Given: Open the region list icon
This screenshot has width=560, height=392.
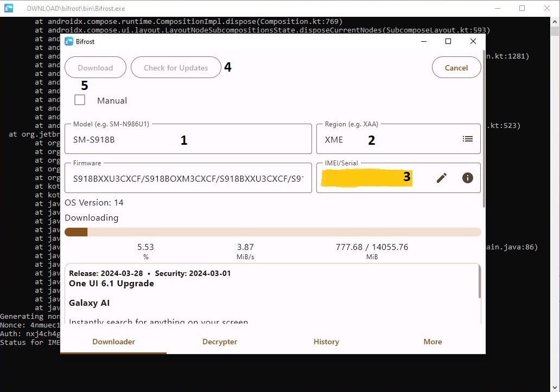Looking at the screenshot, I should click(x=468, y=139).
